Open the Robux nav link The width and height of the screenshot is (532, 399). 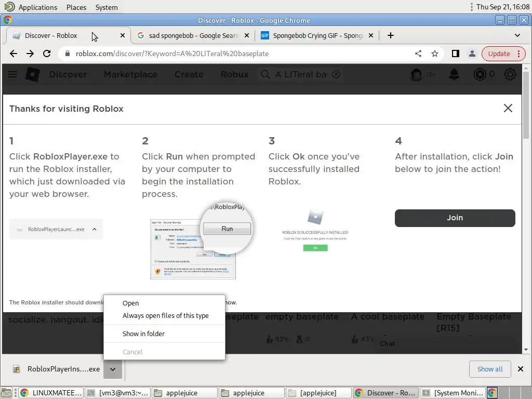point(234,74)
